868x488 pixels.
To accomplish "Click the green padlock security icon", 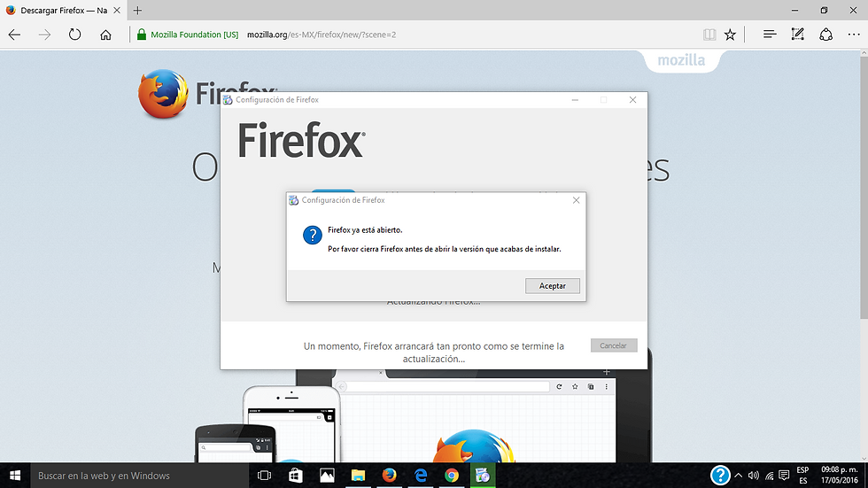I will click(142, 35).
